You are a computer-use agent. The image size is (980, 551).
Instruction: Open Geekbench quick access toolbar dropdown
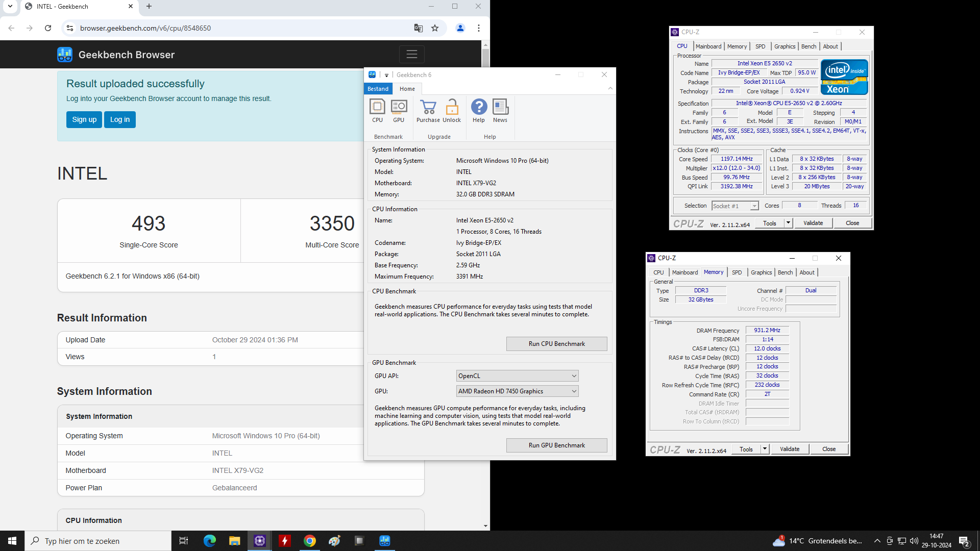click(386, 75)
